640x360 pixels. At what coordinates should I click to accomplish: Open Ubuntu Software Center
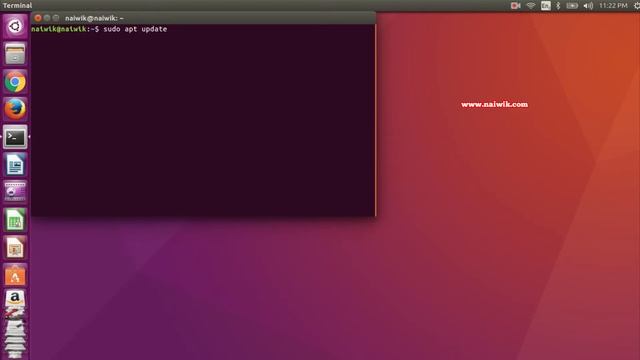[x=15, y=276]
